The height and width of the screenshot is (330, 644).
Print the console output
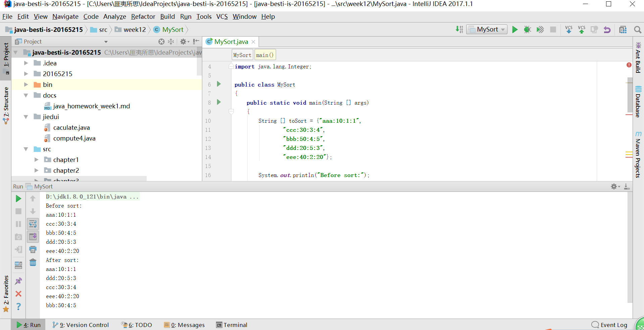tap(33, 250)
